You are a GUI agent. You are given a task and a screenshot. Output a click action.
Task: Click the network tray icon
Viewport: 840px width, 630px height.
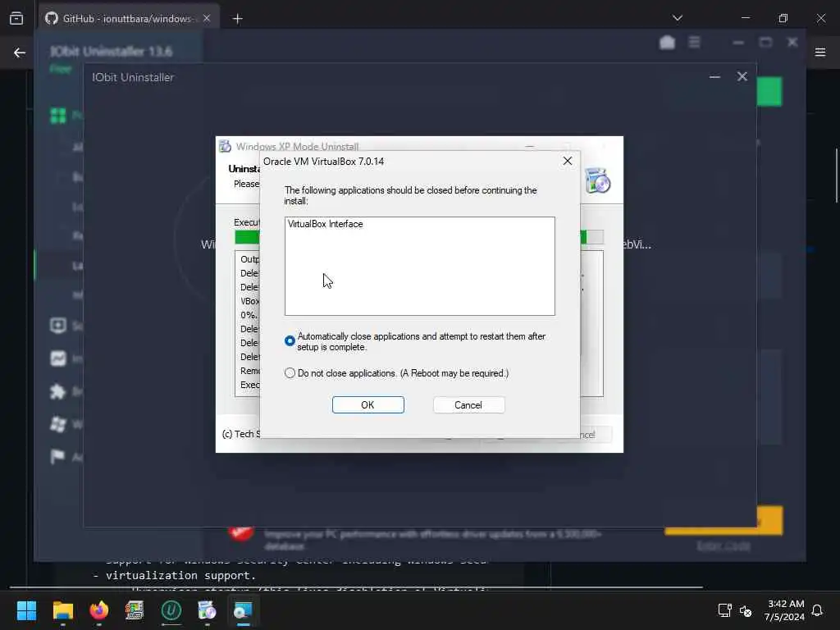pos(725,610)
